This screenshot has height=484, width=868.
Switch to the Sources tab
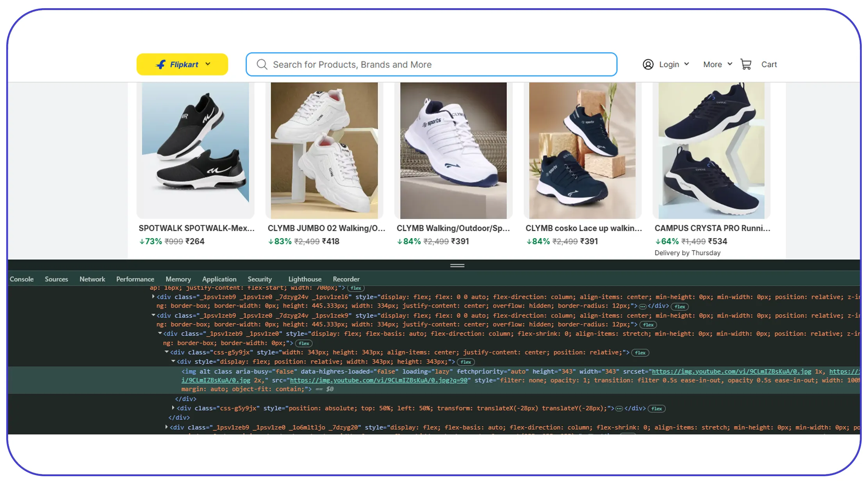coord(56,279)
